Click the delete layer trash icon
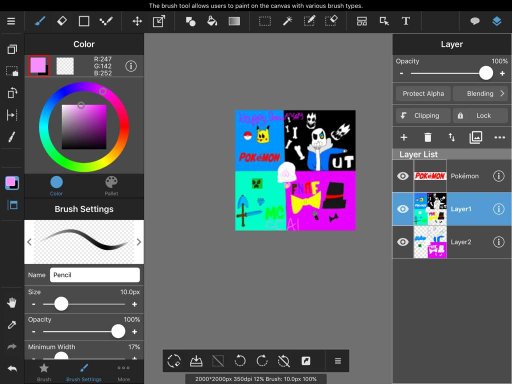This screenshot has height=384, width=512. click(x=428, y=137)
